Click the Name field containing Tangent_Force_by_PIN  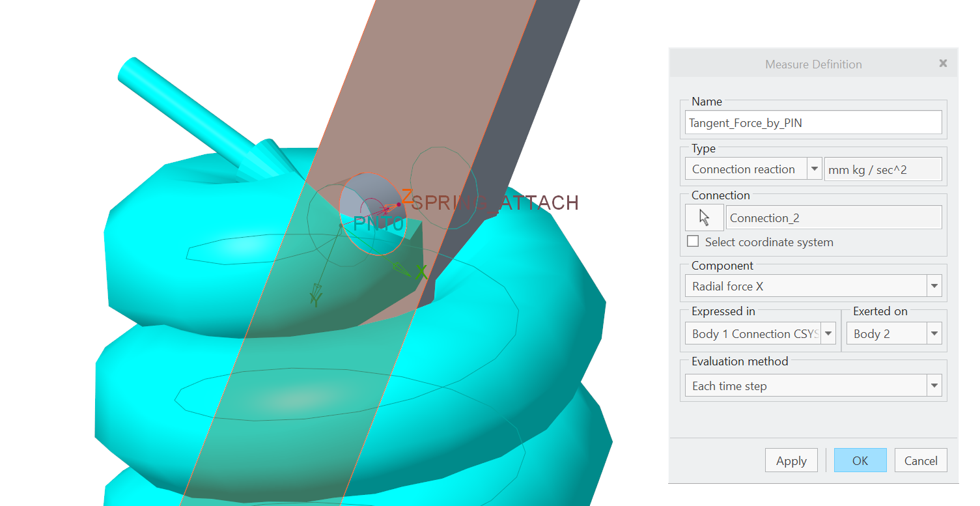coord(813,122)
